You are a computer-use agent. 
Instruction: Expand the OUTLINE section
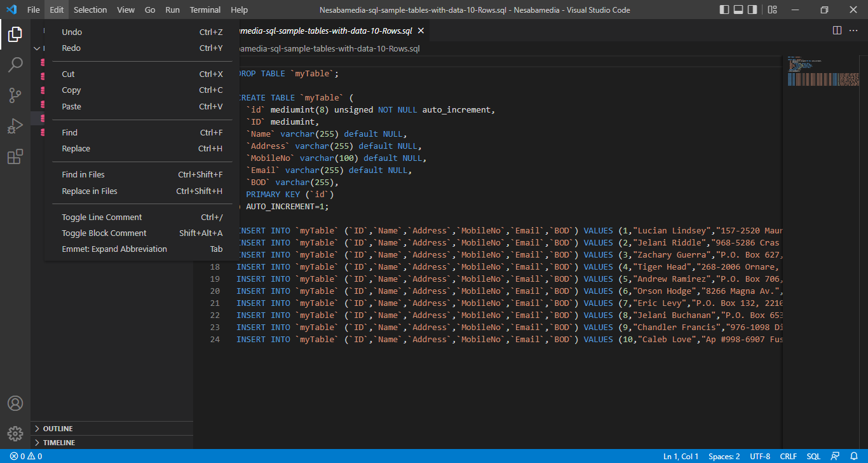point(58,429)
